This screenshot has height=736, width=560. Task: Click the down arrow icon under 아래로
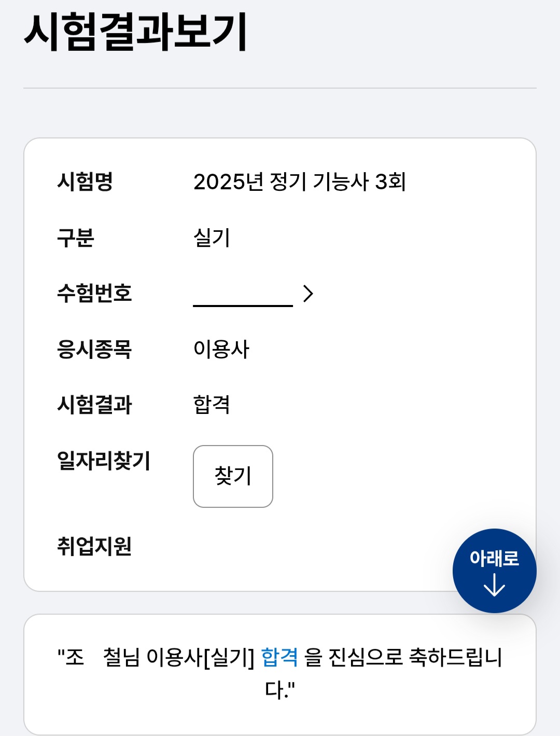[x=494, y=586]
